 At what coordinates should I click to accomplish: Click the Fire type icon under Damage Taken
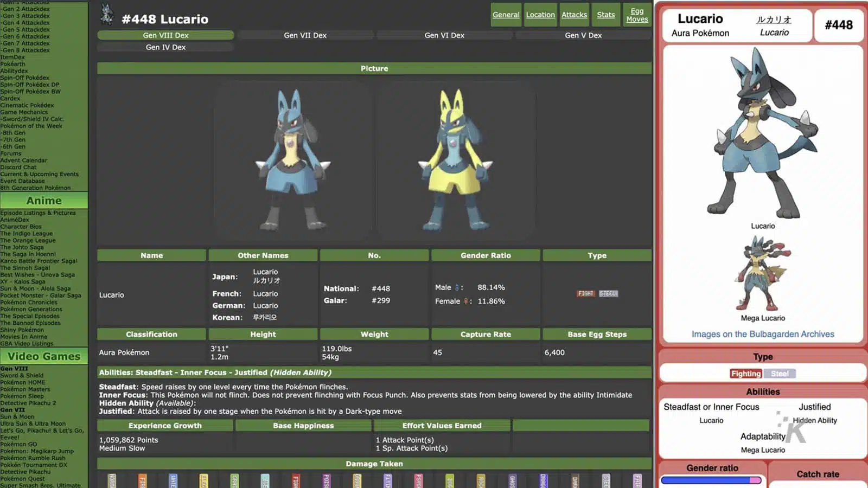pos(142,481)
